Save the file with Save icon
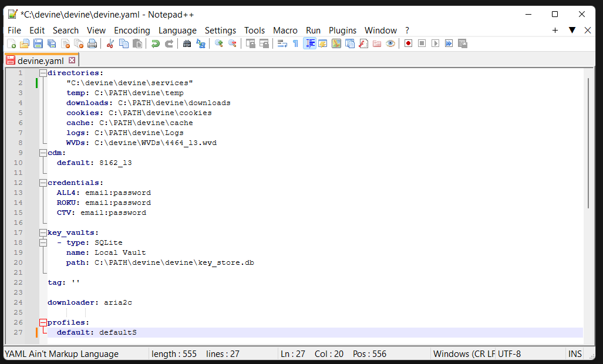 click(38, 43)
